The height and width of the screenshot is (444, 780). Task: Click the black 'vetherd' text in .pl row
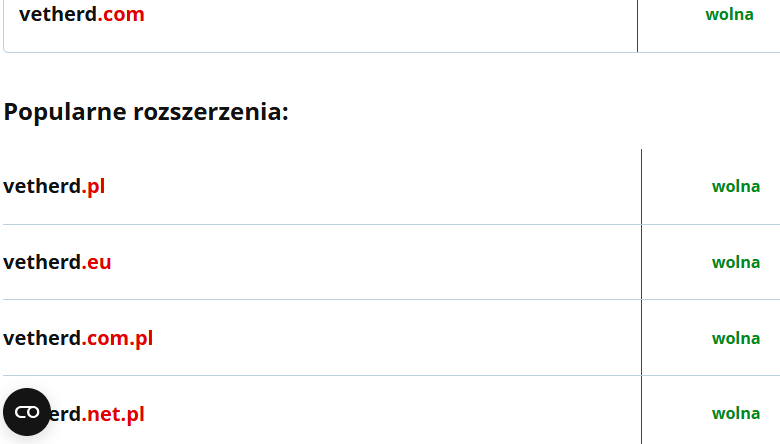pos(42,186)
